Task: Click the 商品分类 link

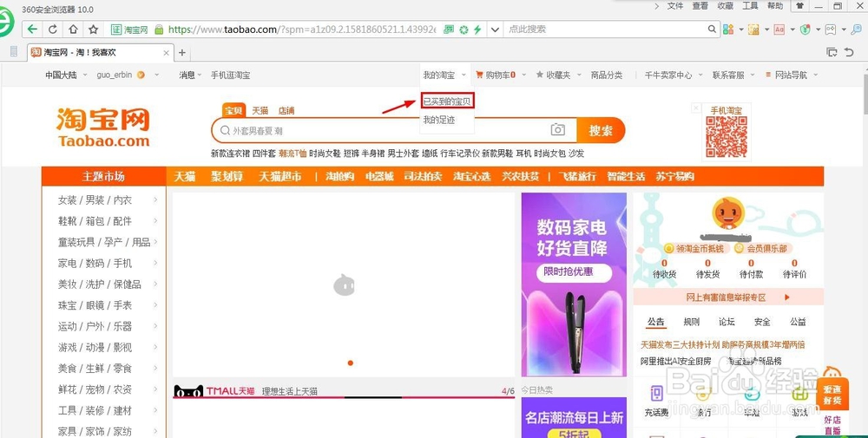Action: [607, 75]
